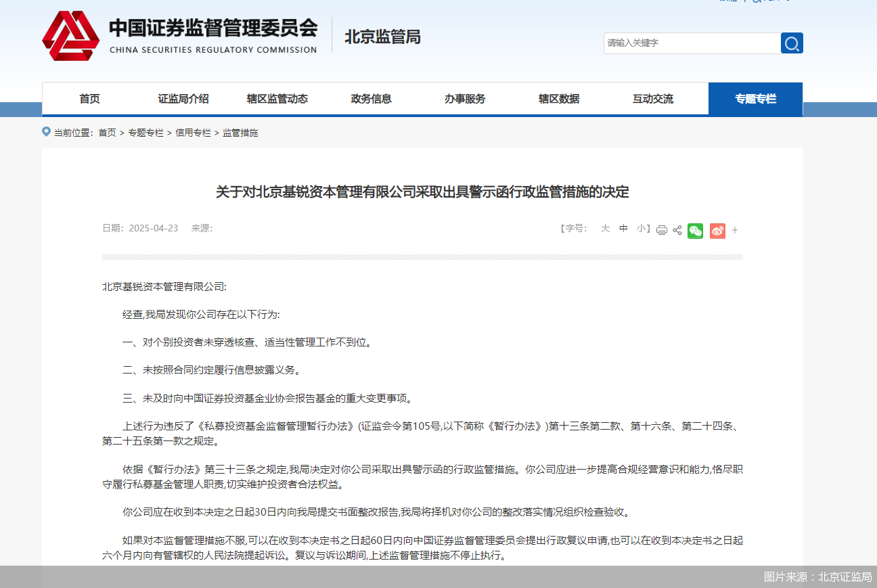Select 中 for medium article font size
The height and width of the screenshot is (588, 877).
(623, 229)
